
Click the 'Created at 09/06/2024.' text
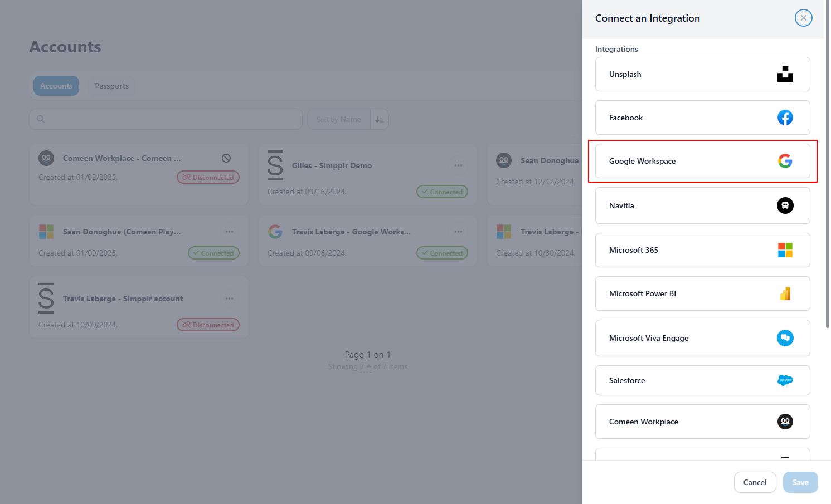[x=307, y=253]
